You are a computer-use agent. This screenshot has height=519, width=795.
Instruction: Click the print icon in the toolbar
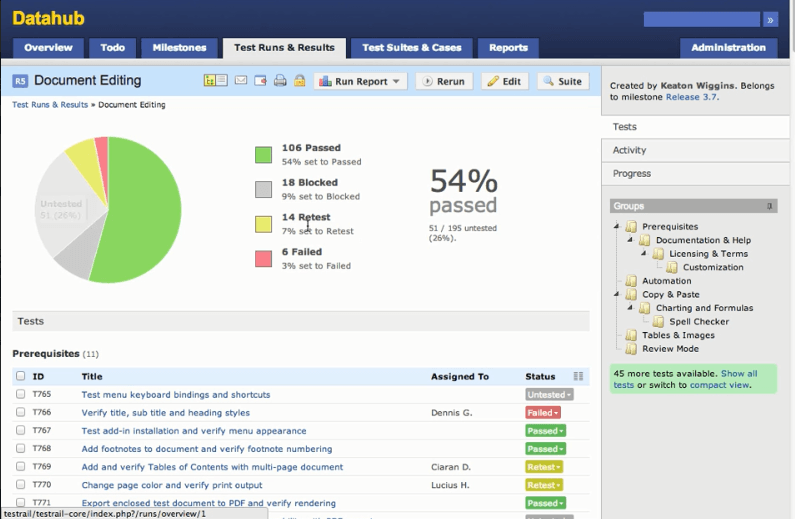coord(280,81)
